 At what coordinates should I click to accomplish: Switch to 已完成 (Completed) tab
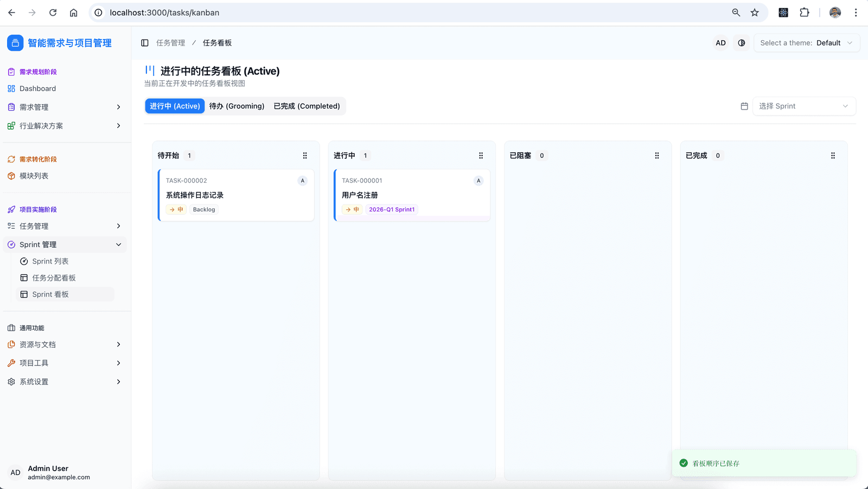(307, 106)
